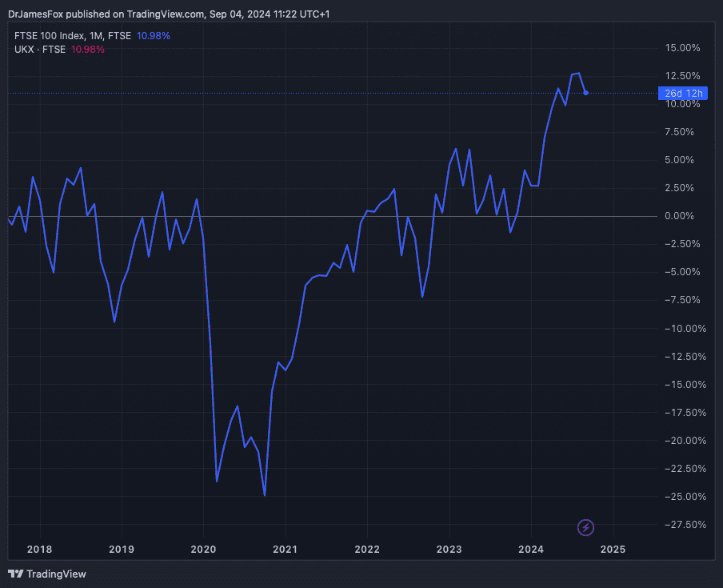Click the 2018 label on the time axis
Viewport: 723px width, 588px height.
click(x=39, y=549)
